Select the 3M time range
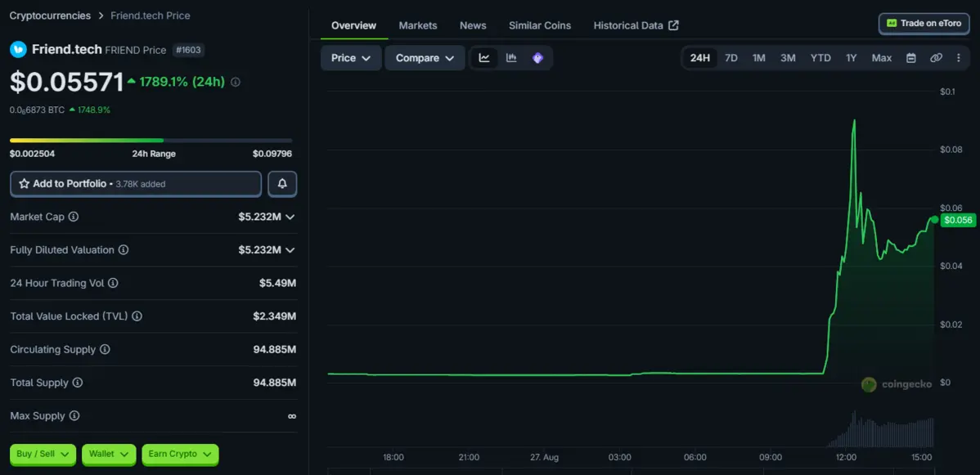The width and height of the screenshot is (980, 475). 788,58
